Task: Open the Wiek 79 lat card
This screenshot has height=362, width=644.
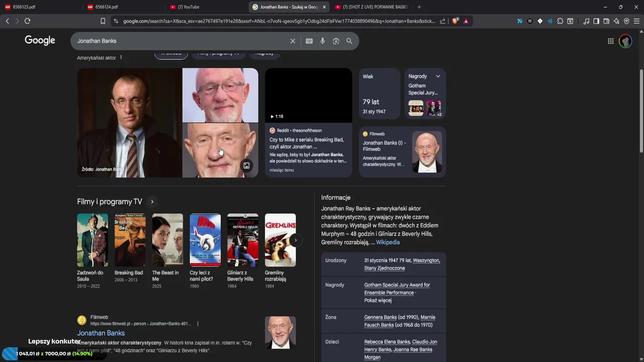Action: [x=379, y=94]
